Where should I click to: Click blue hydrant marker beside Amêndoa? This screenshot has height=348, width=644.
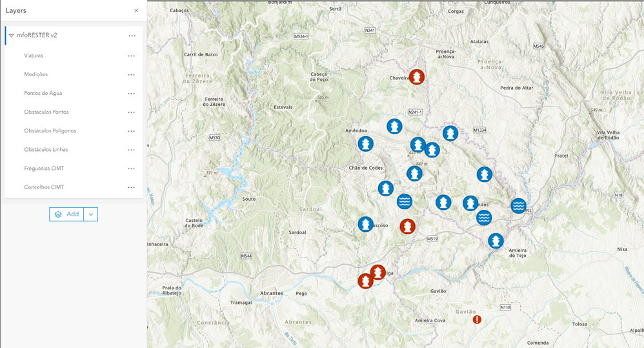[x=365, y=144]
